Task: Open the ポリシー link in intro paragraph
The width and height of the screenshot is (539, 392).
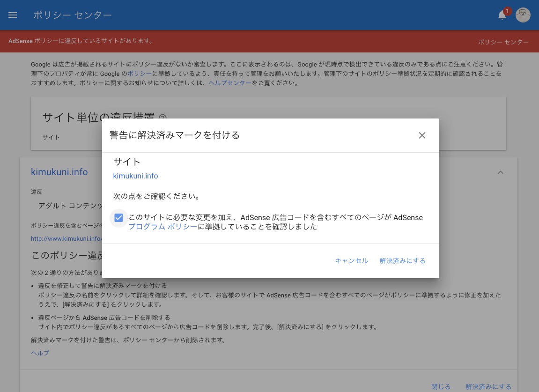Action: (140, 74)
